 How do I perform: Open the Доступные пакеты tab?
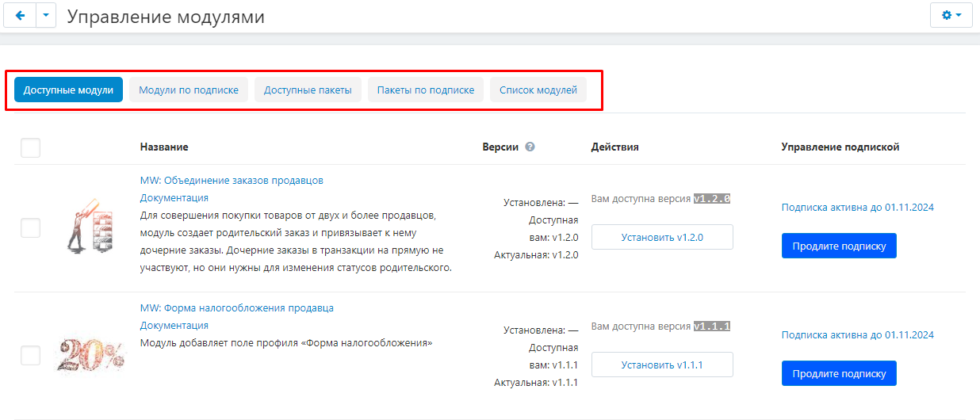(308, 90)
